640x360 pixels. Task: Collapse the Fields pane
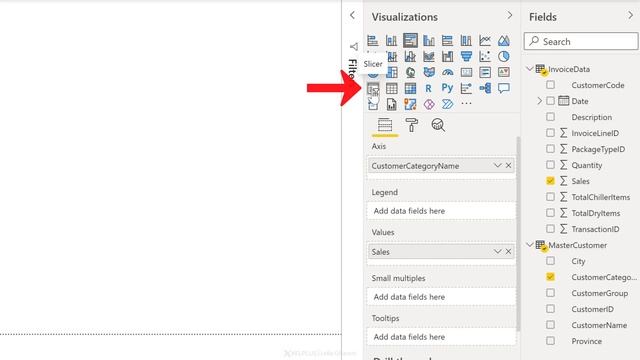click(631, 16)
